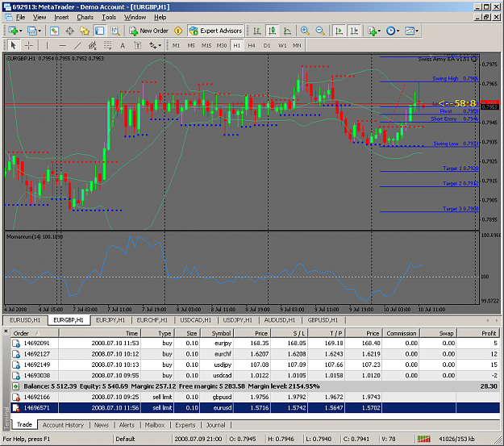Viewport: 504px width, 446px height.
Task: Open the Strategy Tester icon
Action: point(115,31)
